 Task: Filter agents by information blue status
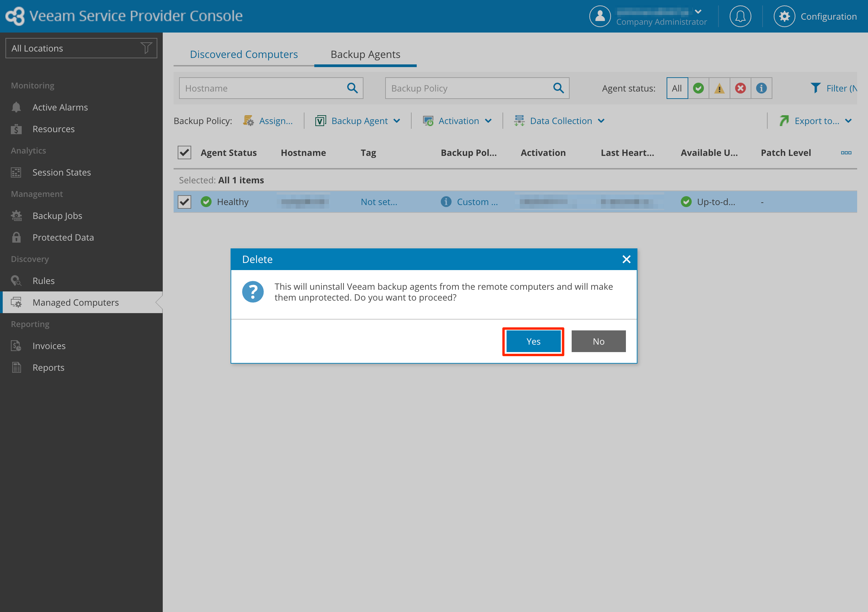coord(761,88)
